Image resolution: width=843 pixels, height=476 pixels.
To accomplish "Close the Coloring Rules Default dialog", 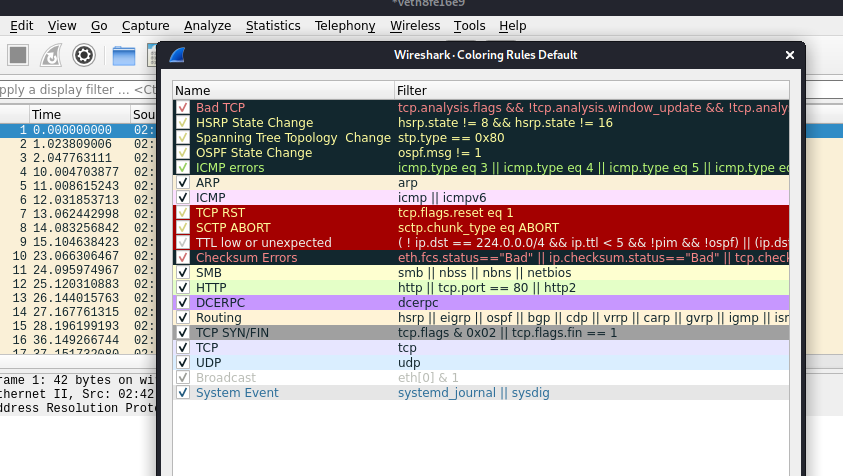I will [x=789, y=55].
